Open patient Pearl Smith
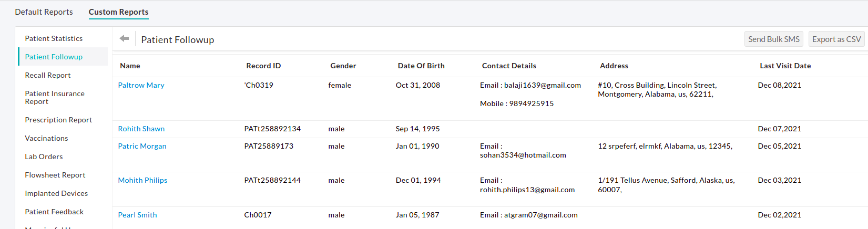 (x=137, y=215)
